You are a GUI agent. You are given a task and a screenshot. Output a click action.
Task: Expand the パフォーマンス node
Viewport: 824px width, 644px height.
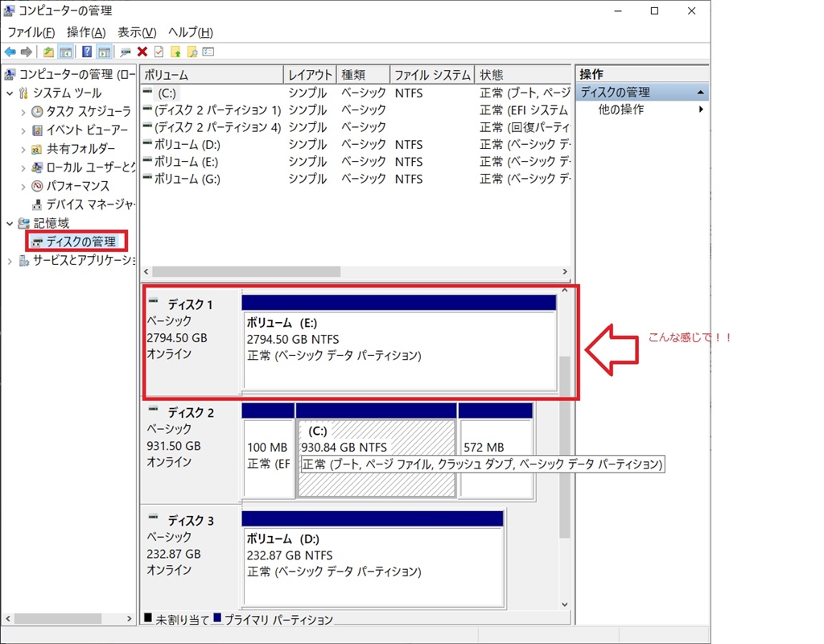coord(23,187)
